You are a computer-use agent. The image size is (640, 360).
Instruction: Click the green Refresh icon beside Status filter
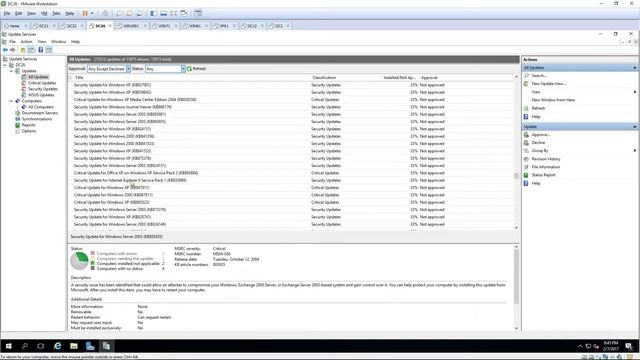pos(189,69)
